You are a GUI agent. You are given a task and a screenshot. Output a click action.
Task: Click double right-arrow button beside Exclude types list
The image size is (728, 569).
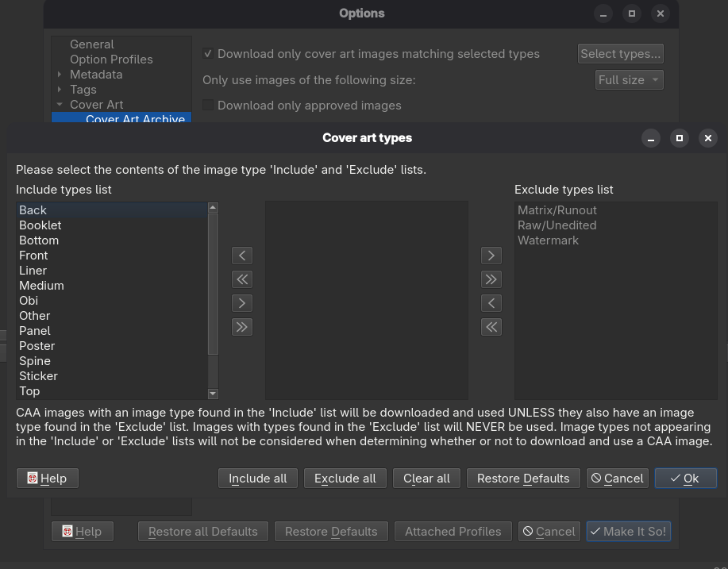(491, 279)
